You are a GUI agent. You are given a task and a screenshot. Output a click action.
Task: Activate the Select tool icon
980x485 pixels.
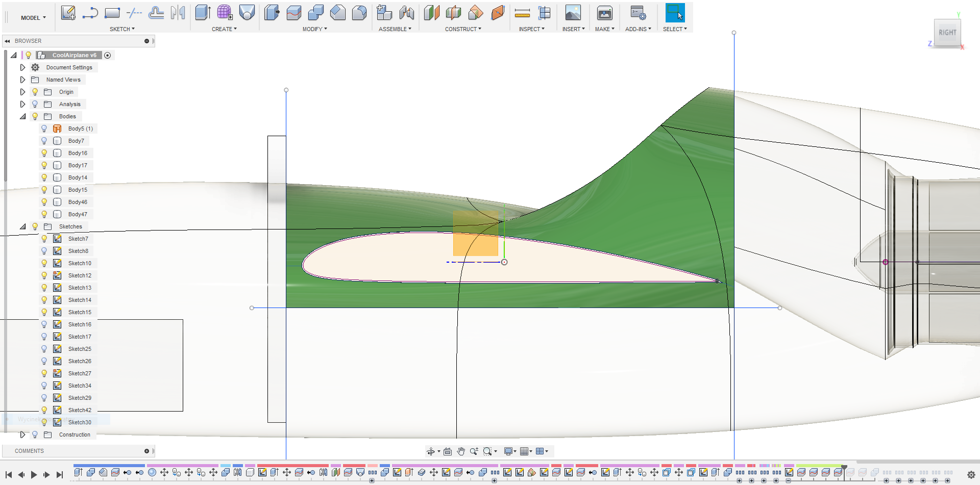point(675,13)
